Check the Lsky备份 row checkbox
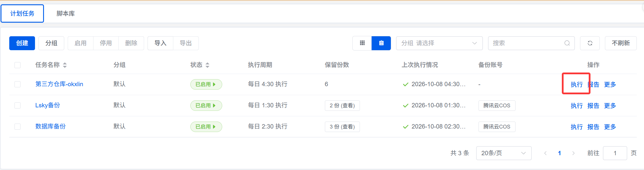 coord(17,105)
